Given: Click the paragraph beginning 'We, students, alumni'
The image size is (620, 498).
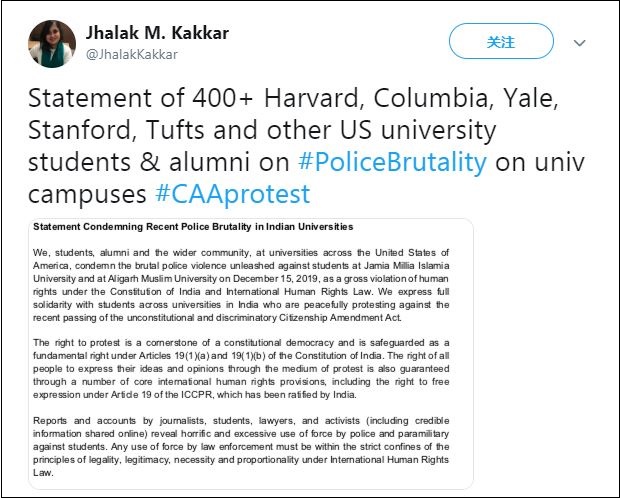Looking at the screenshot, I should pyautogui.click(x=241, y=284).
